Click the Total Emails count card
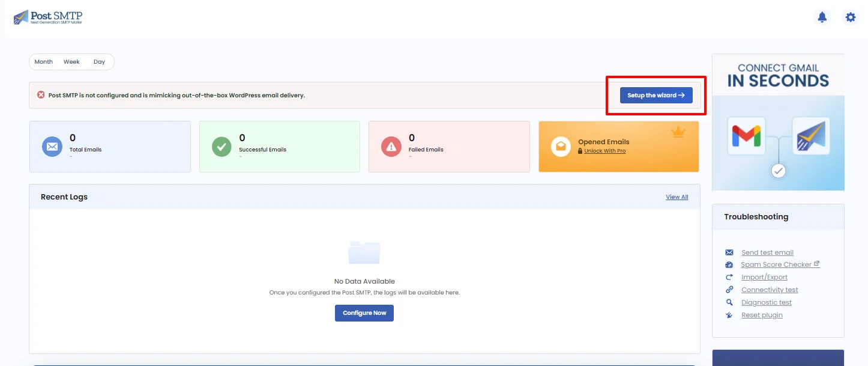Screen dimensions: 868x366 [x=110, y=147]
